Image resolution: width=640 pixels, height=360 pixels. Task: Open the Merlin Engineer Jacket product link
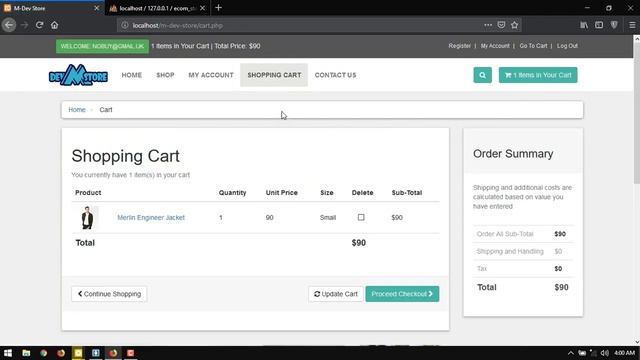(x=151, y=217)
